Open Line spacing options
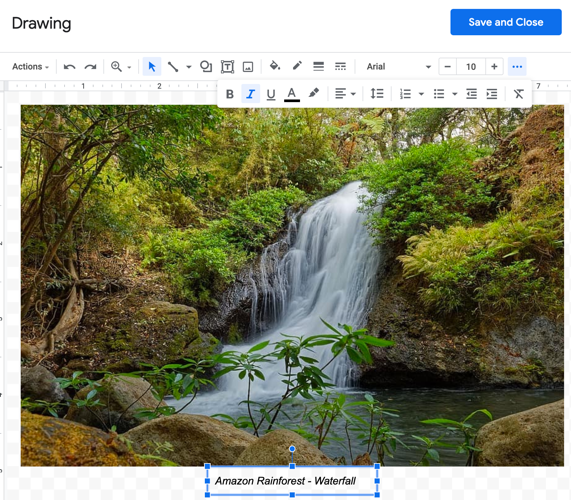The image size is (571, 500). tap(377, 94)
